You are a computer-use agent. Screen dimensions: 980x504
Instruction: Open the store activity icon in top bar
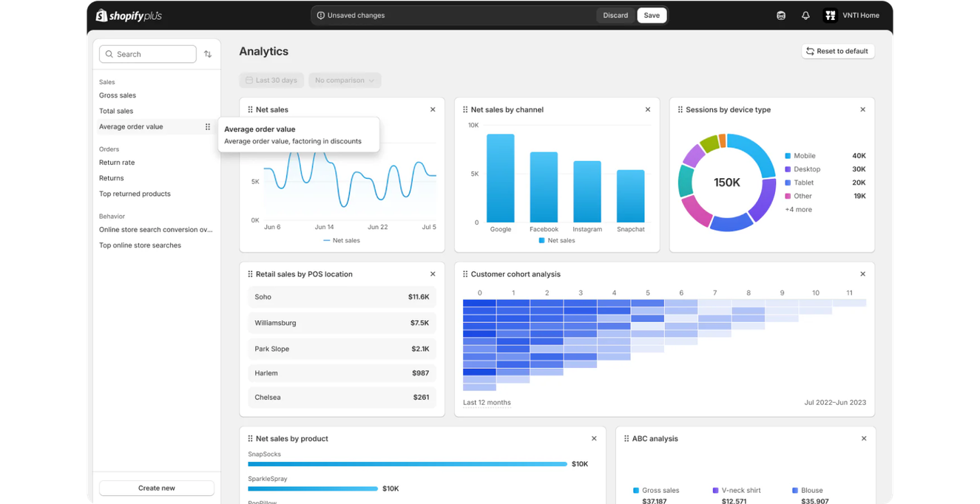tap(781, 16)
